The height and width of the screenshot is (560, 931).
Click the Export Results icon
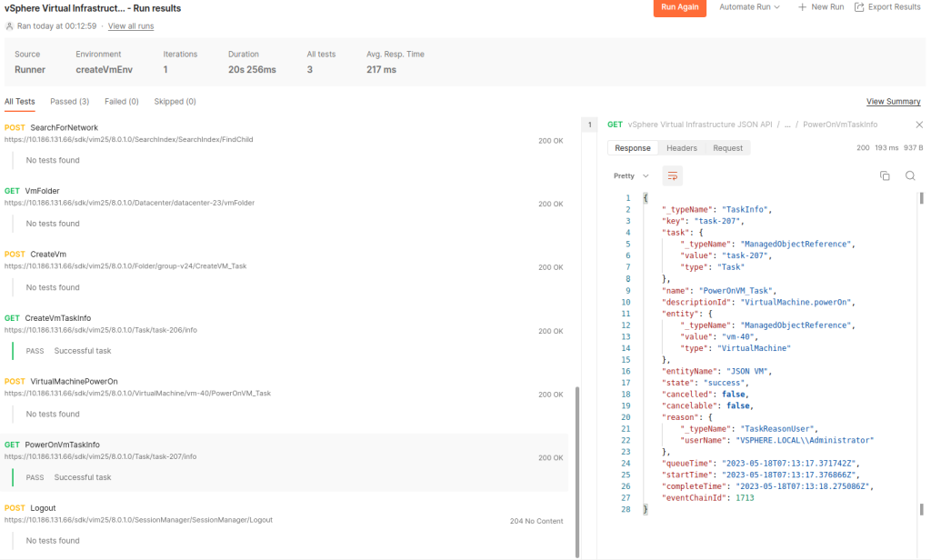859,7
